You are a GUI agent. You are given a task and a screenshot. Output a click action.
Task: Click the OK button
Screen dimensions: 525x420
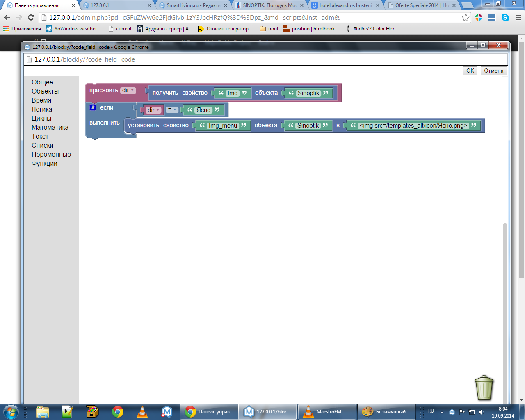tap(470, 71)
